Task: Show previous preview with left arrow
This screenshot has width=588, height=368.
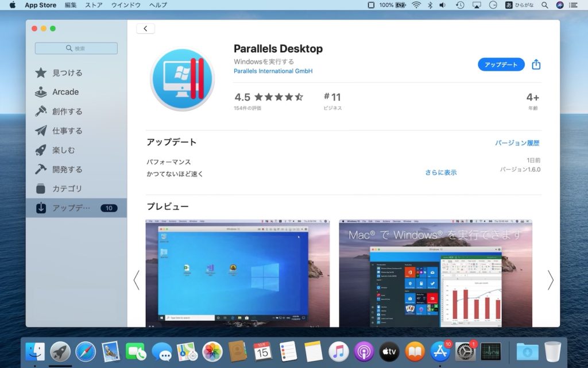Action: [137, 280]
